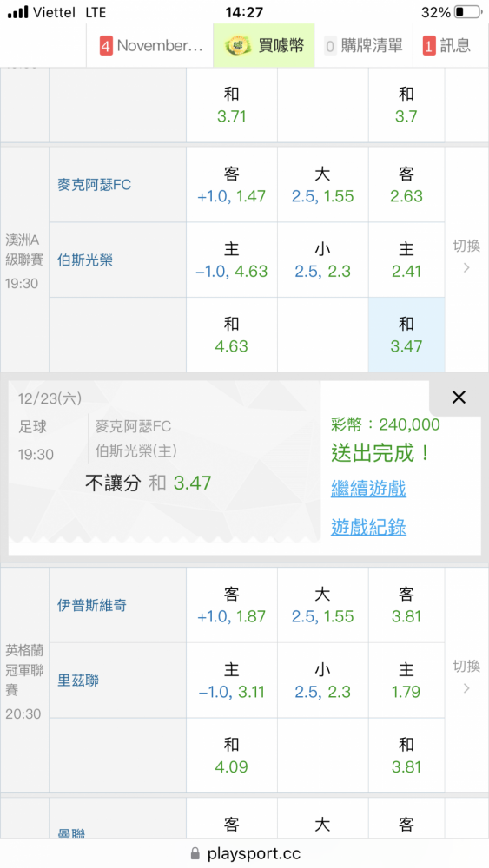This screenshot has height=868, width=489.
Task: Select 大 2.5, 1.55 over option for 伯斯光榮 match
Action: (323, 185)
